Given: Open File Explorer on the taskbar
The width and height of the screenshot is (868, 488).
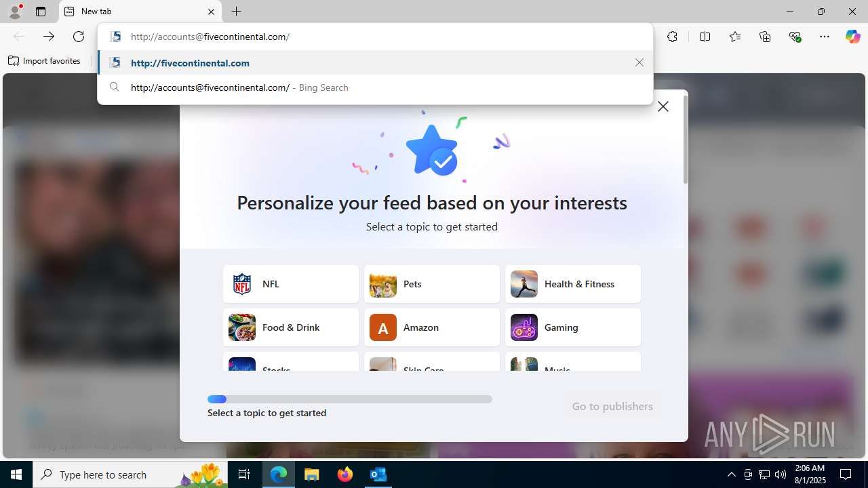Looking at the screenshot, I should (x=312, y=474).
